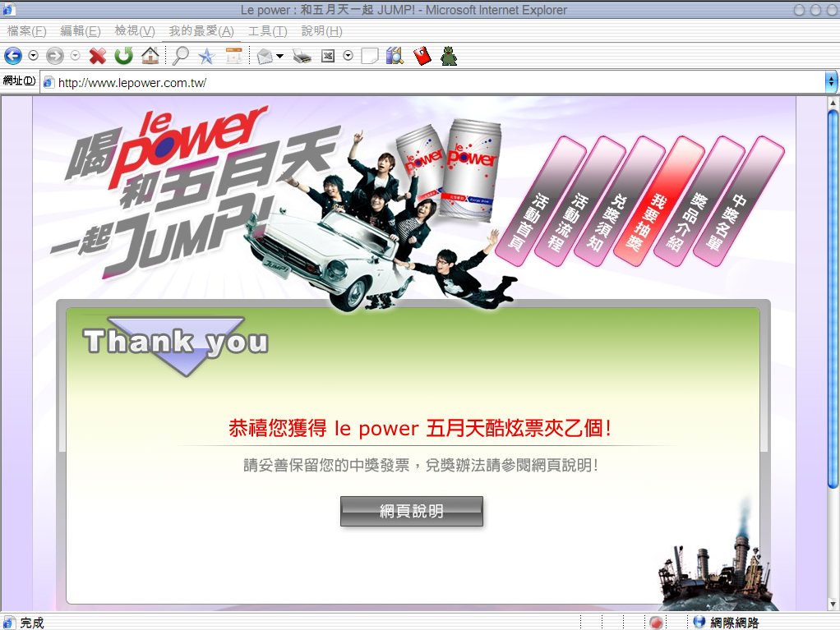840x630 pixels.
Task: Click the le power cans image
Action: coord(449,170)
